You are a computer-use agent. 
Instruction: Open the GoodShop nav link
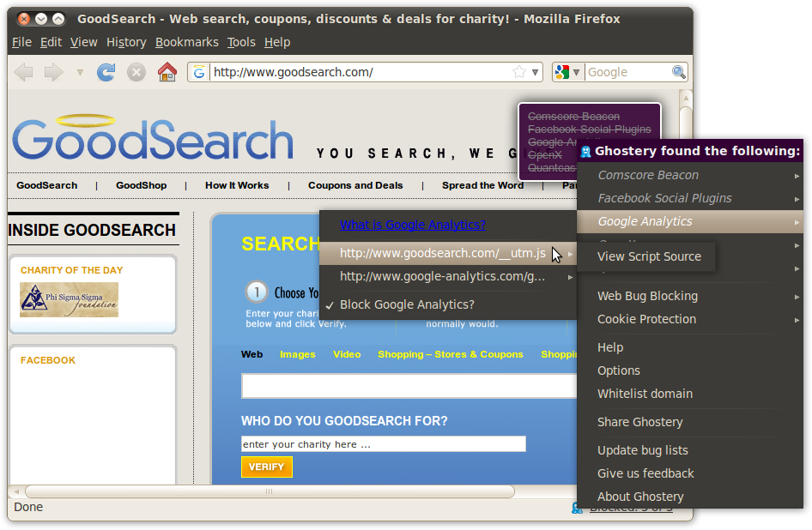142,185
